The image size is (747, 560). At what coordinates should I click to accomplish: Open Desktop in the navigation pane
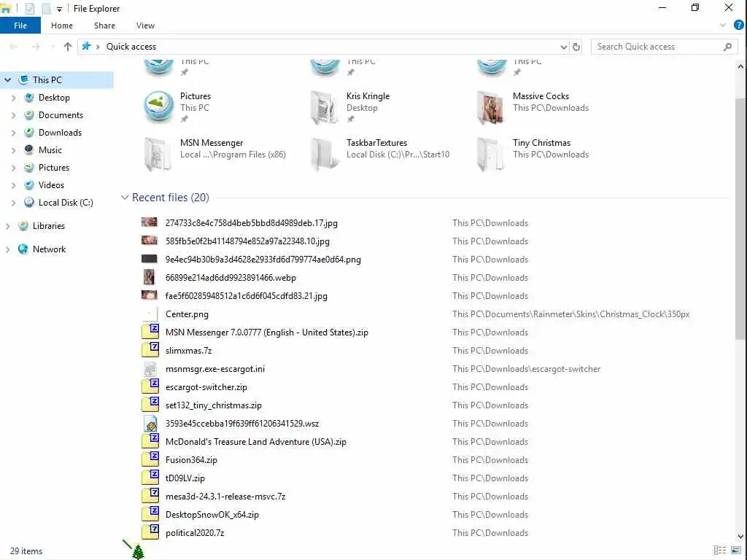54,98
